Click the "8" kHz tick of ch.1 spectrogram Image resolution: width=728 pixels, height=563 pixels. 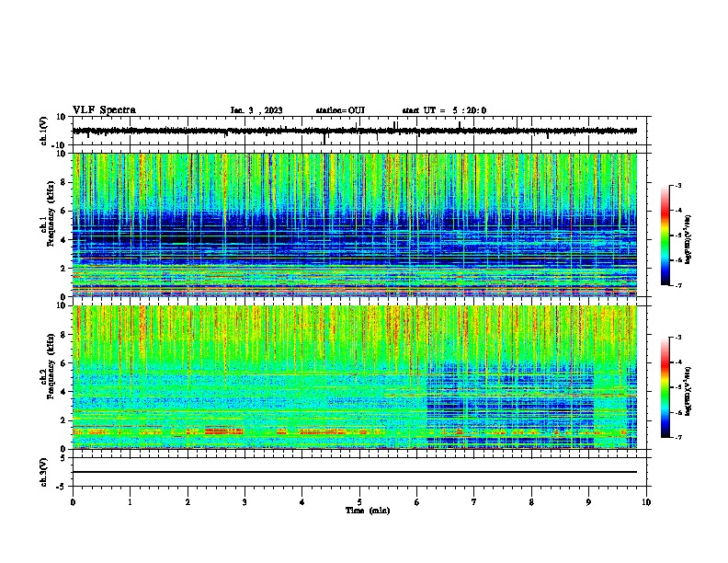pos(63,182)
